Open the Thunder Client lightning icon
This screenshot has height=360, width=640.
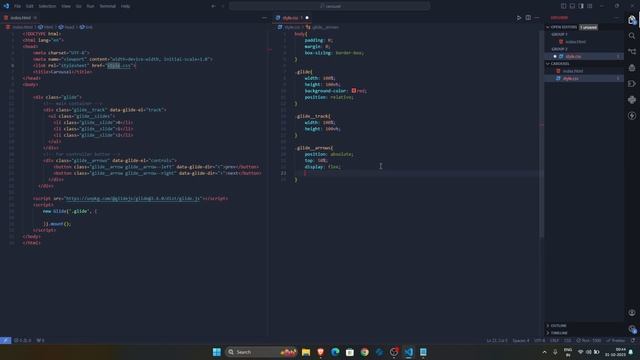632,116
